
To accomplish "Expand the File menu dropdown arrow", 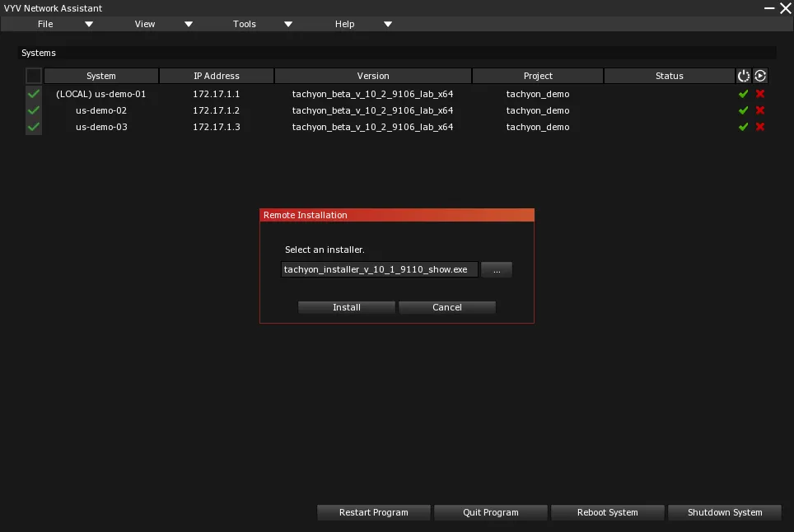I will tap(89, 25).
